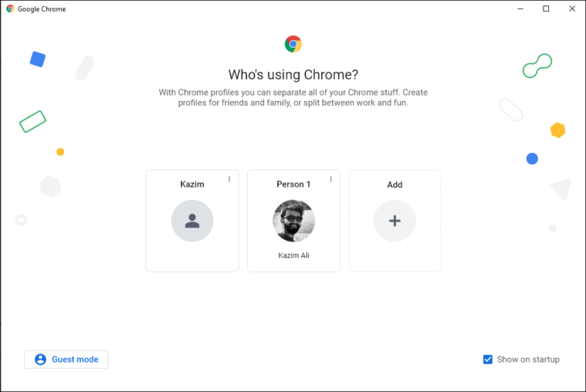Click the plus icon to add a profile
The width and height of the screenshot is (586, 392).
pyautogui.click(x=395, y=221)
